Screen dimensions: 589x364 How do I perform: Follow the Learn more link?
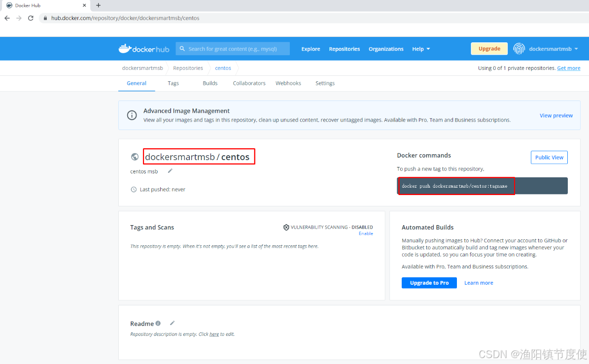[x=479, y=283]
